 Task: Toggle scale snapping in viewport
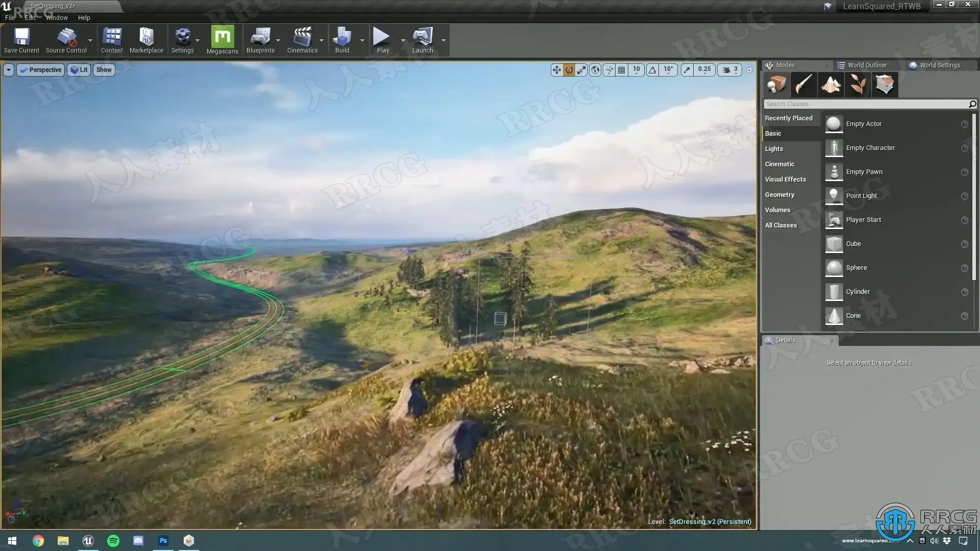[x=687, y=70]
